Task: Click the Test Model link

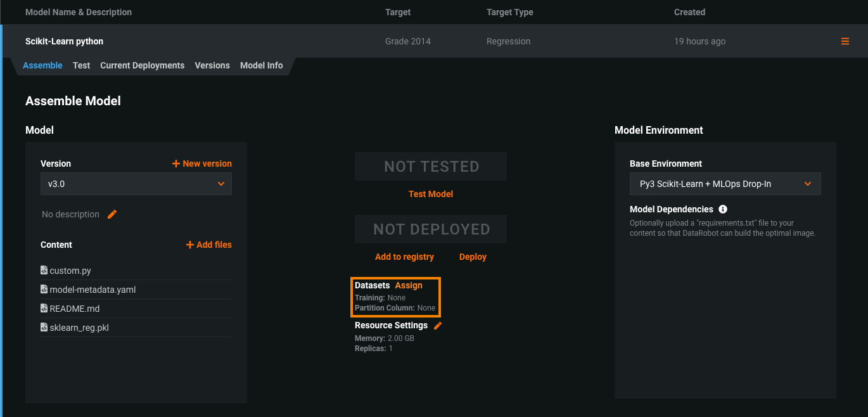Action: [430, 194]
